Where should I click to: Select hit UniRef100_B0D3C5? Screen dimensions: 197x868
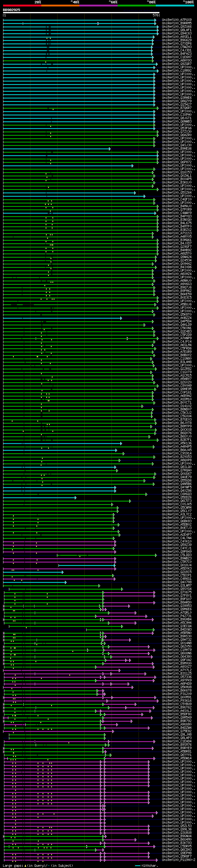177,297
